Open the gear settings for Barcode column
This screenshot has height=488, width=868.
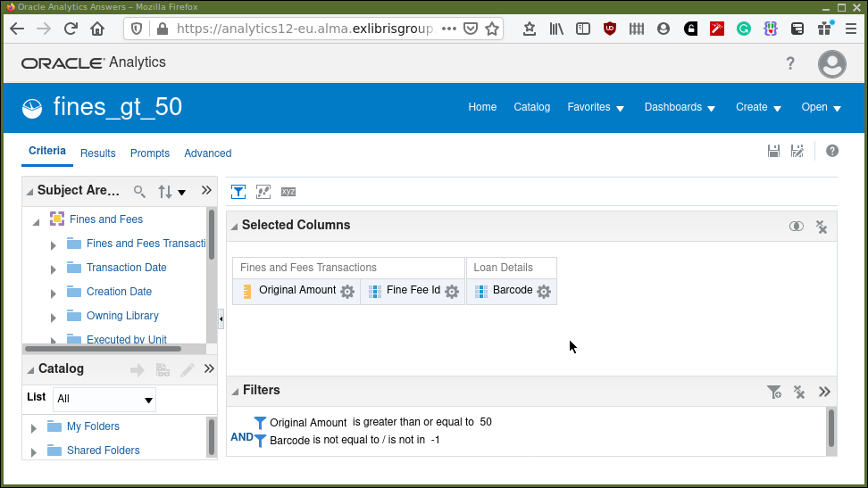(x=544, y=292)
